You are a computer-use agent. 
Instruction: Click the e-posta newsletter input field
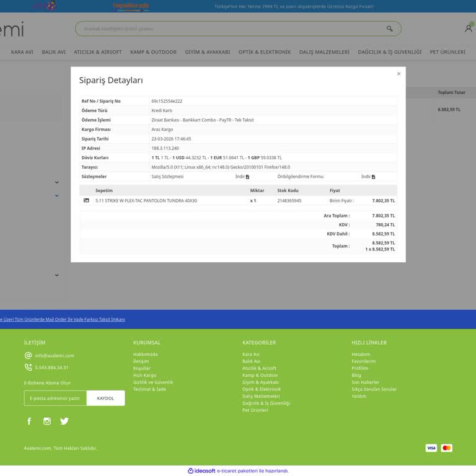click(55, 399)
